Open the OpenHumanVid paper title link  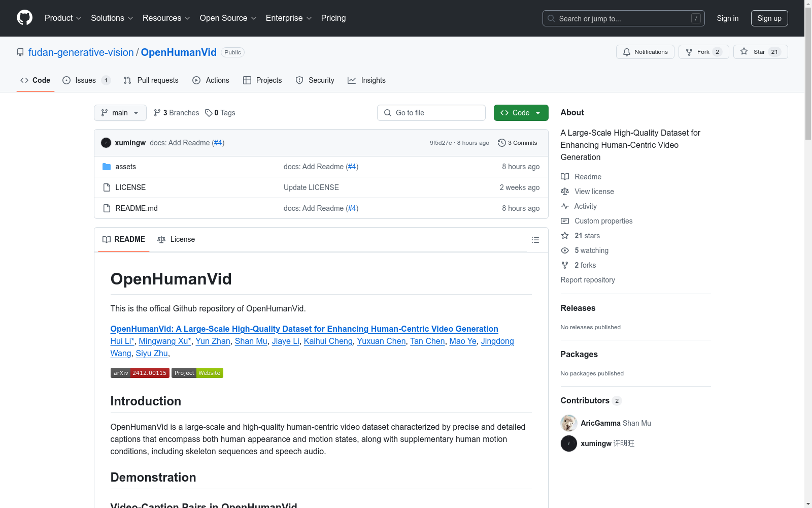(x=304, y=329)
